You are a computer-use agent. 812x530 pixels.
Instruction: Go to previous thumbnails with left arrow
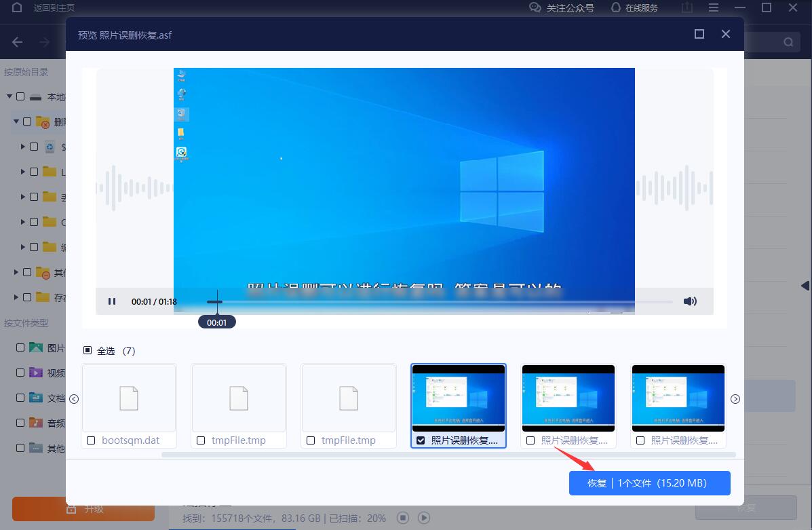(x=74, y=399)
